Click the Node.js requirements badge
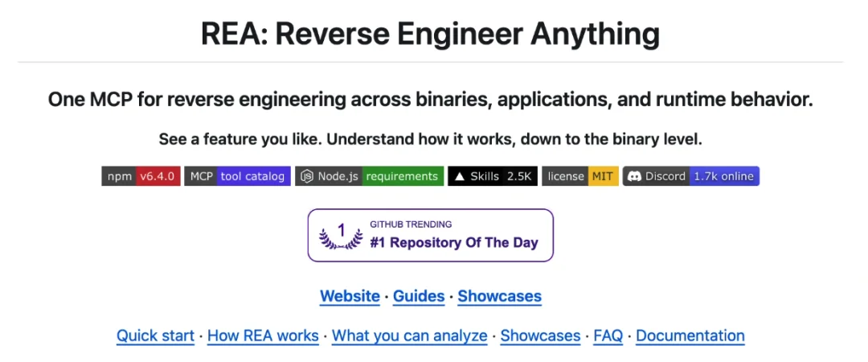This screenshot has height=362, width=868. (x=369, y=176)
